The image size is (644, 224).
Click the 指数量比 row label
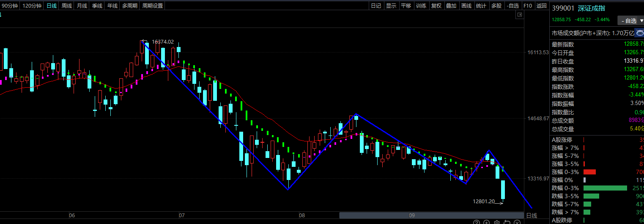click(563, 112)
